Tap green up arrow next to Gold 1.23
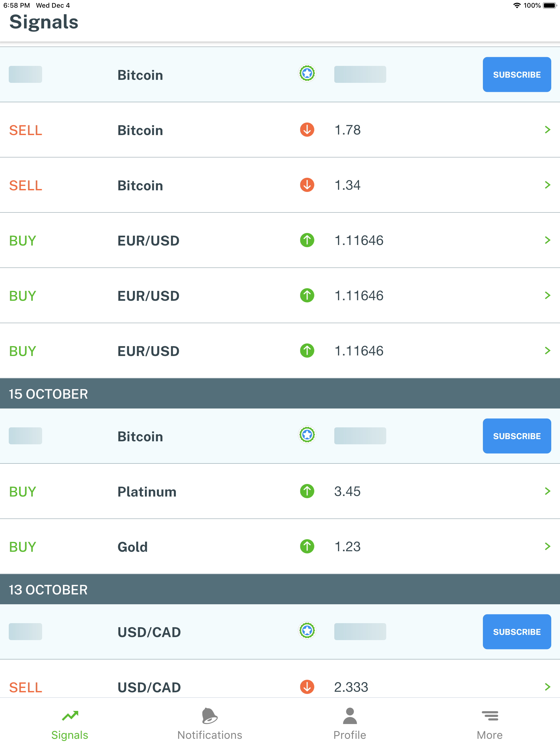This screenshot has width=560, height=747. pyautogui.click(x=307, y=546)
